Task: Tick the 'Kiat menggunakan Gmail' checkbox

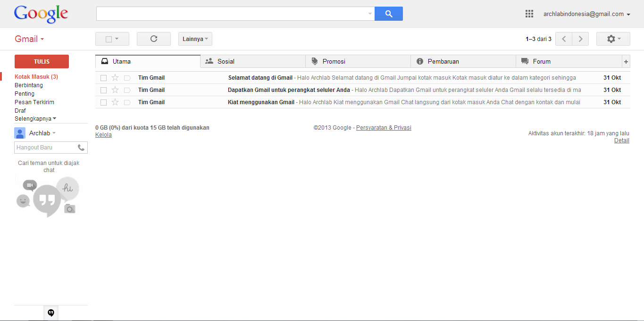Action: tap(103, 102)
